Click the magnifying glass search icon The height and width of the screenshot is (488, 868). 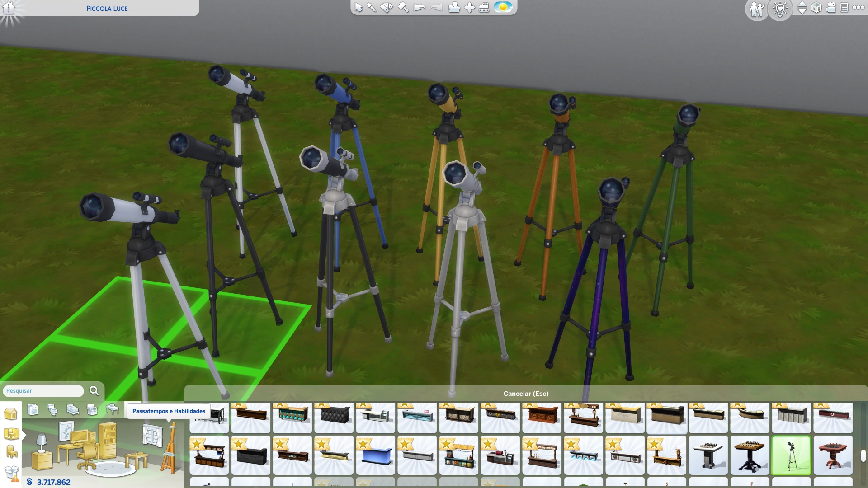click(x=94, y=391)
